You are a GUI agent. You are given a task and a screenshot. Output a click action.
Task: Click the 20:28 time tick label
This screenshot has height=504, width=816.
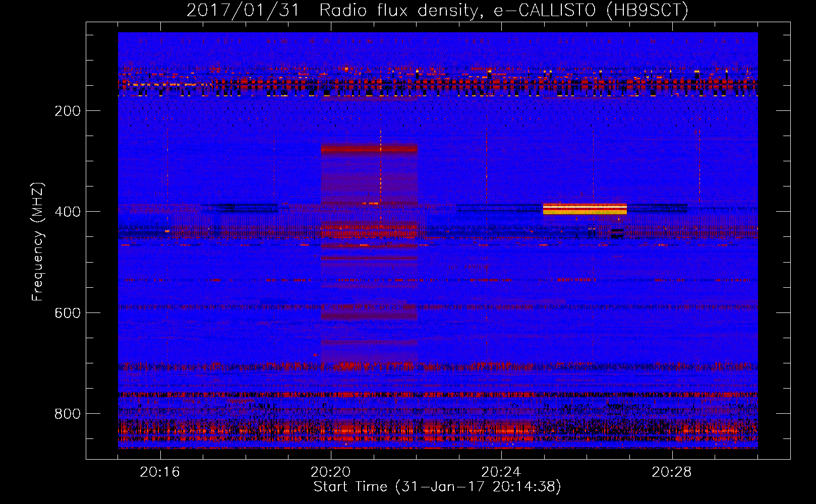(672, 472)
